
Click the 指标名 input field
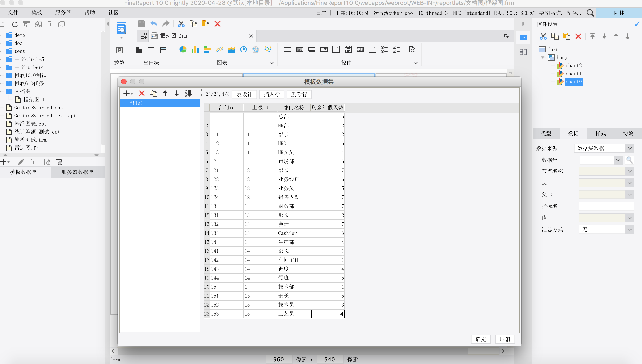coord(606,206)
